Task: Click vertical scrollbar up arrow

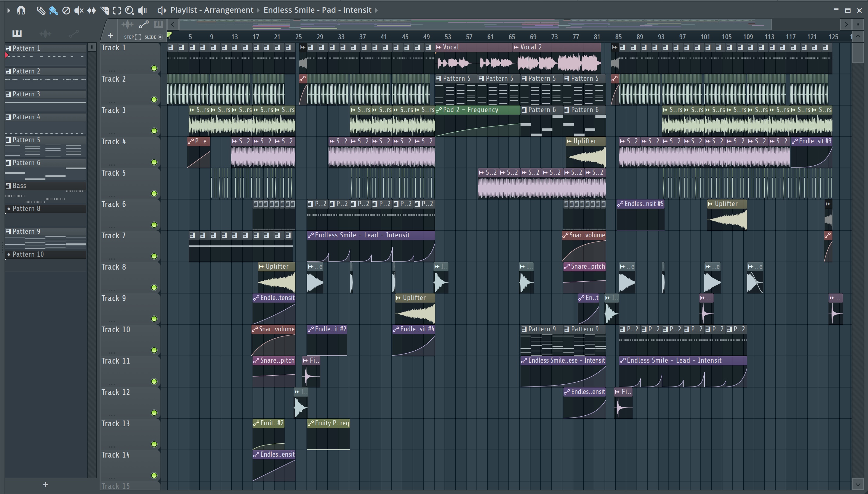Action: [858, 36]
